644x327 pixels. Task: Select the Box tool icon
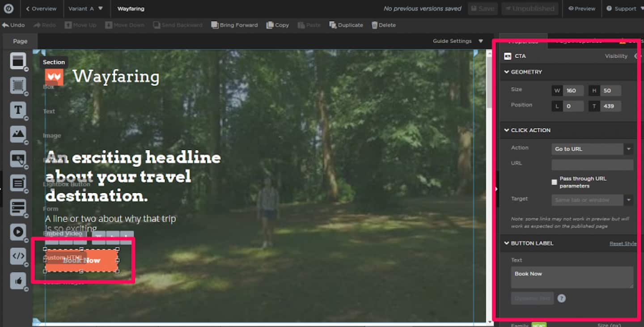[18, 85]
